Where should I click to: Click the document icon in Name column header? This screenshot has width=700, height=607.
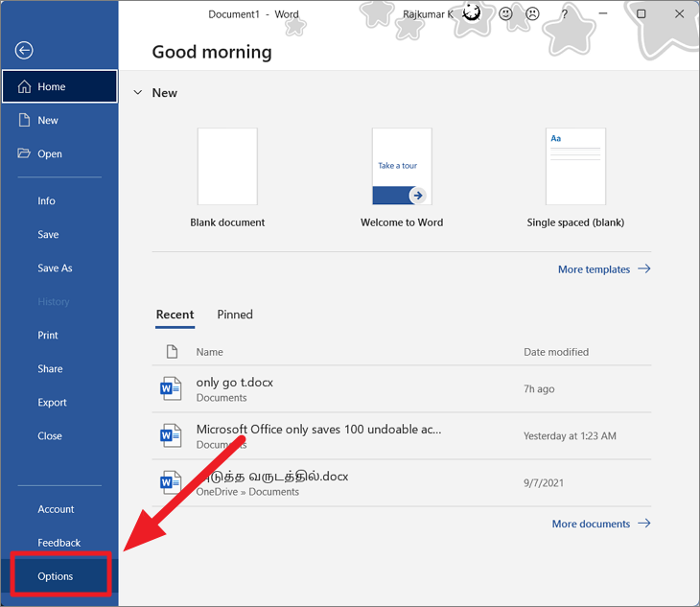coord(172,352)
